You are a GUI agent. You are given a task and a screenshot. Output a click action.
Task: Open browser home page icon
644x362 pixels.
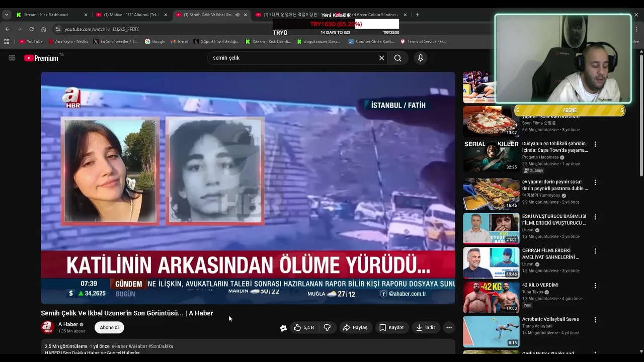43,29
